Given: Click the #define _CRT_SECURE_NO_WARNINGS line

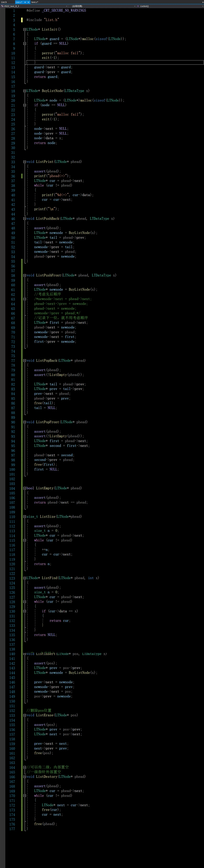Looking at the screenshot, I should tap(56, 10).
